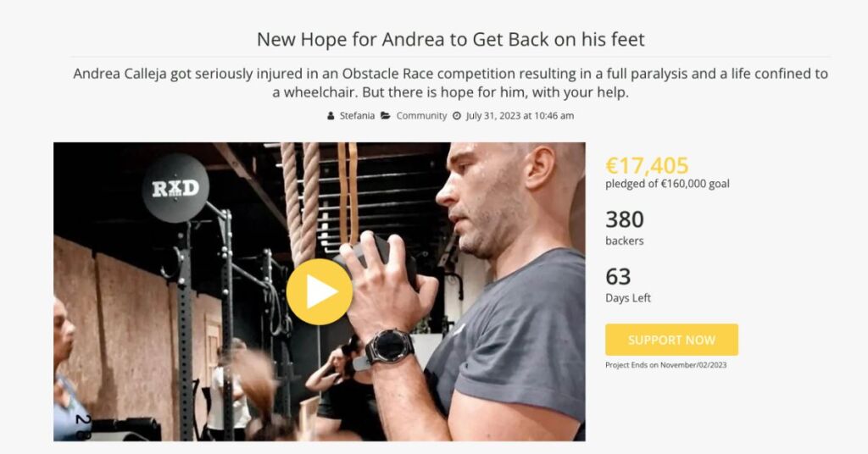Click the 380 backers count
868x454 pixels.
coord(625,219)
